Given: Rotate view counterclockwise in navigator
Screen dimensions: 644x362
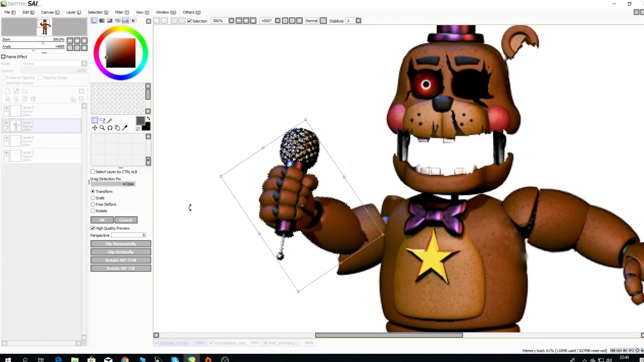Looking at the screenshot, I should pyautogui.click(x=70, y=48).
